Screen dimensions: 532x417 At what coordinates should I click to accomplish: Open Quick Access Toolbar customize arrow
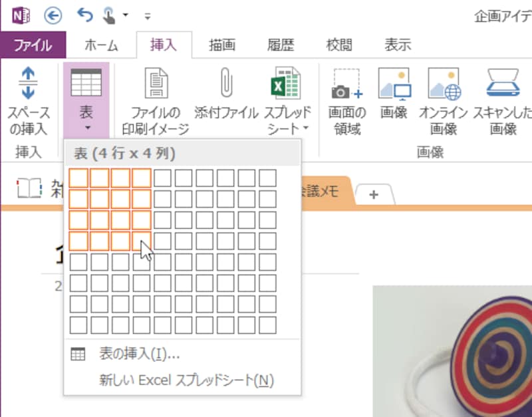coord(147,15)
